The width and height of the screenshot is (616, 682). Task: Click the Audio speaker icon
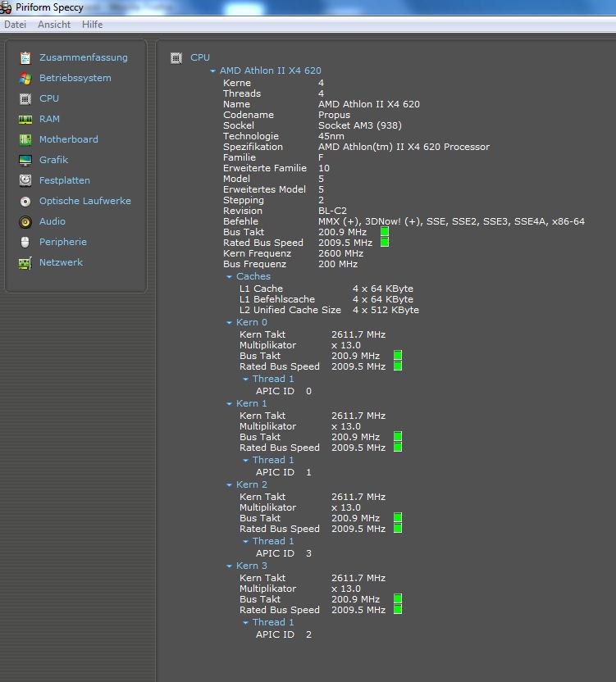tap(25, 222)
